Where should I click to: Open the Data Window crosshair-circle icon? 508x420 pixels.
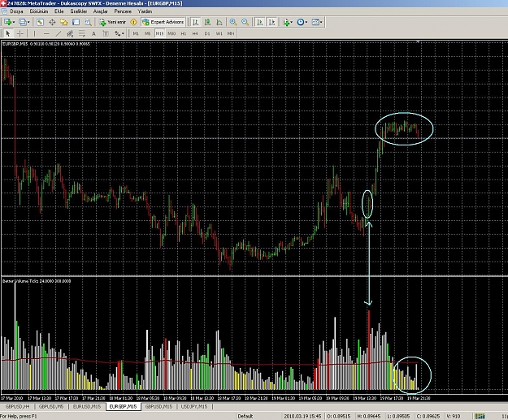click(x=52, y=22)
